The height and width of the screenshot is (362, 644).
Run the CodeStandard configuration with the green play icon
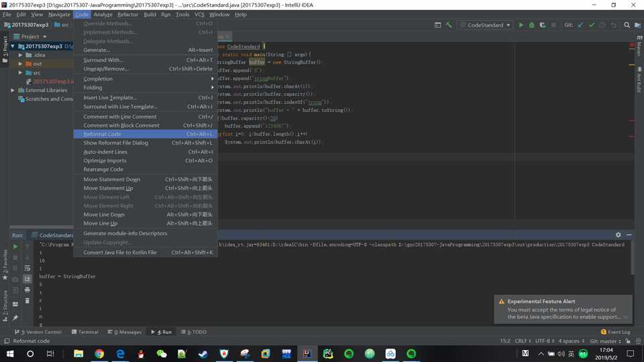click(x=521, y=25)
